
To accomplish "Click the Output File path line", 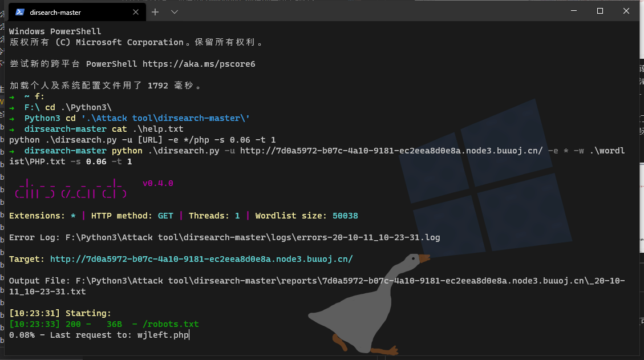I will pos(317,286).
